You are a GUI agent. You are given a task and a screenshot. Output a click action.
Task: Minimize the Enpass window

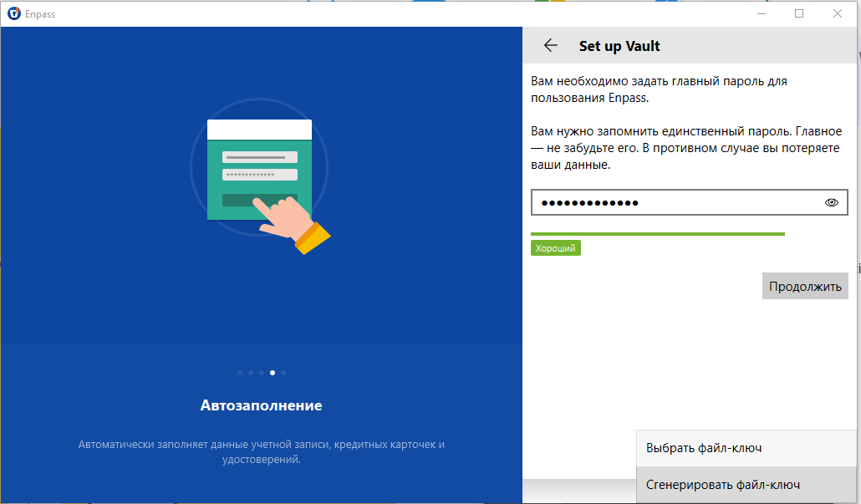click(x=762, y=13)
